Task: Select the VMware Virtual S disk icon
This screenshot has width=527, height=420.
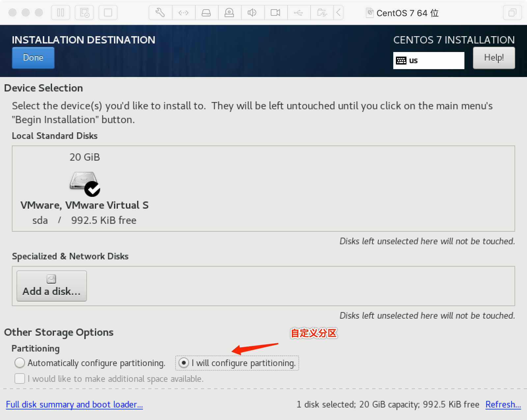Action: 85,184
